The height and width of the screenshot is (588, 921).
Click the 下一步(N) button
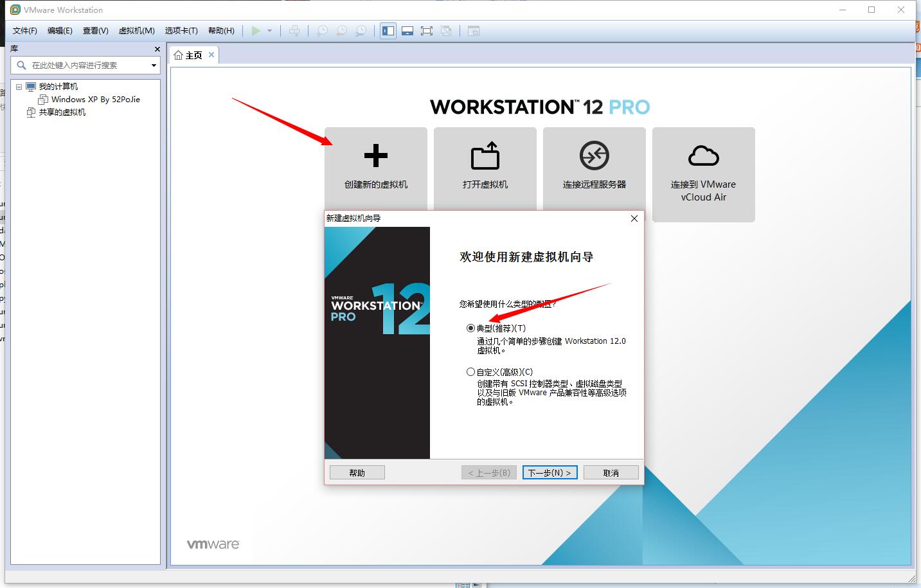[x=550, y=473]
